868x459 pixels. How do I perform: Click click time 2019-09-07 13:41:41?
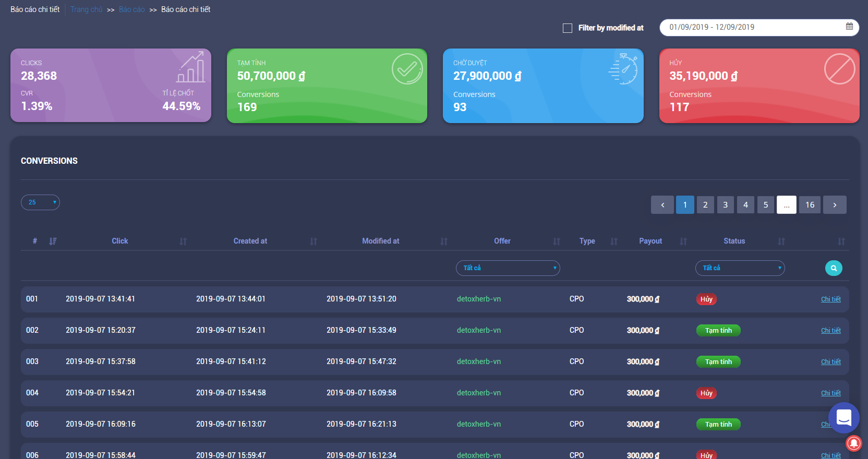100,299
